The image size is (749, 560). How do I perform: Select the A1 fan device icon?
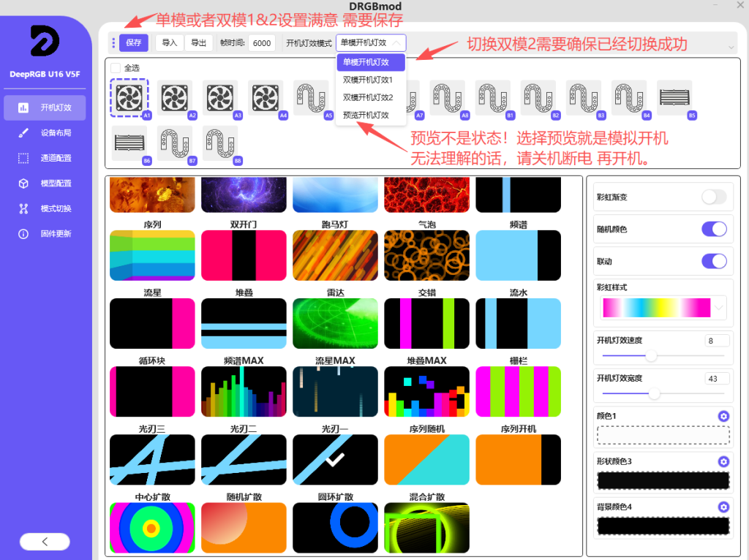(x=129, y=97)
